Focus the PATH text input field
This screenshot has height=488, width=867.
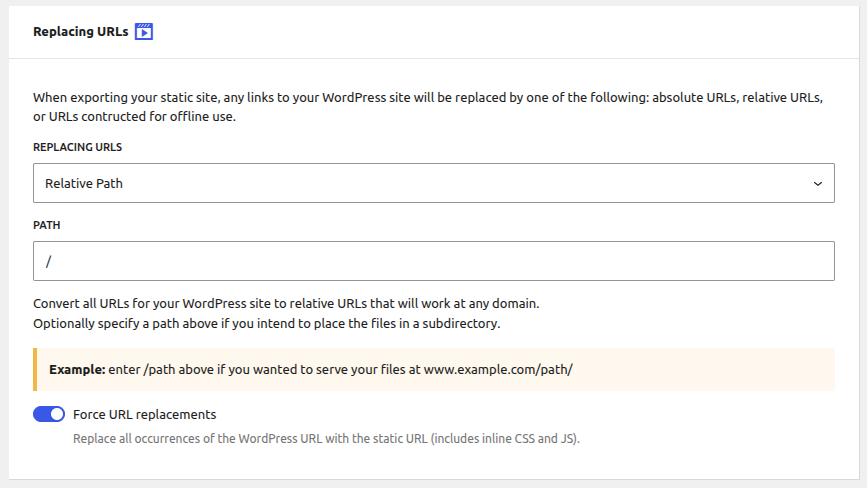click(433, 261)
